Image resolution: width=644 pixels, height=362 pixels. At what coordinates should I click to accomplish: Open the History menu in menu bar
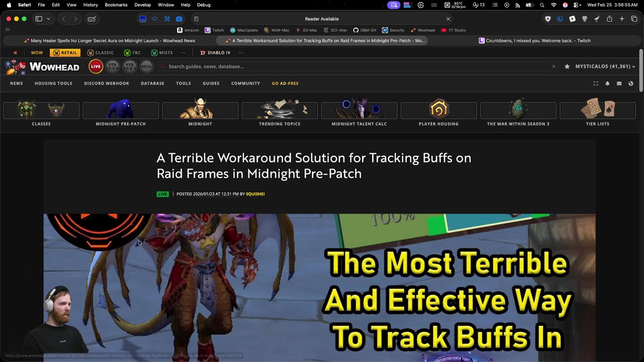(x=91, y=5)
